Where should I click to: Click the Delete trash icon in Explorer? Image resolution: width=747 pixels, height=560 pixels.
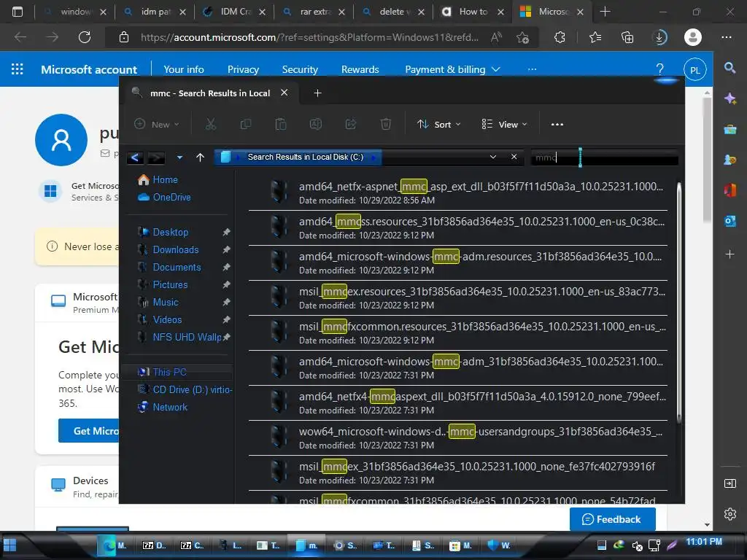[385, 124]
